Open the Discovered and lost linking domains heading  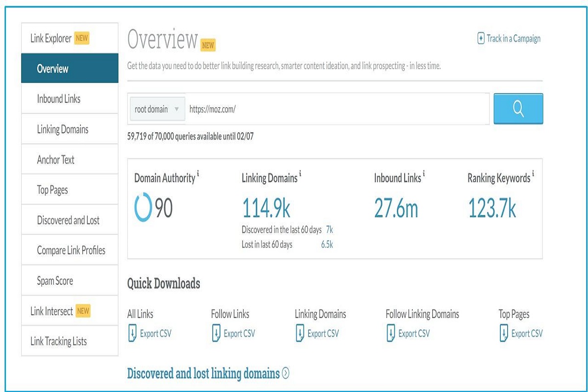[203, 373]
